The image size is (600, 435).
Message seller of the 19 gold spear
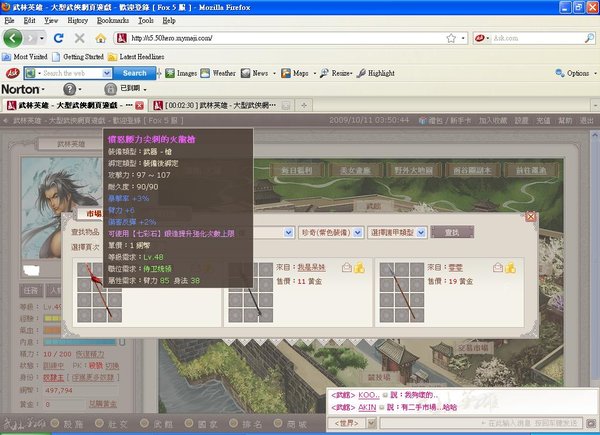(x=498, y=268)
